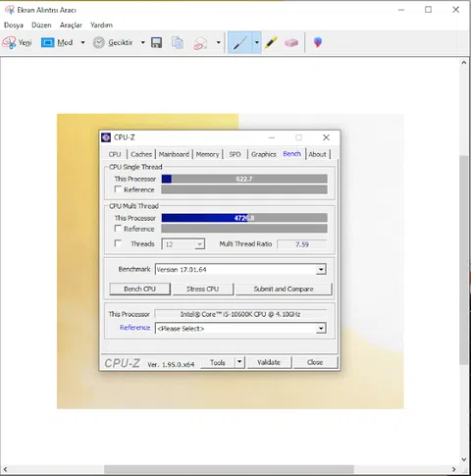The image size is (471, 476).
Task: Click the Yeni (new snip) scissors icon
Action: coord(9,42)
